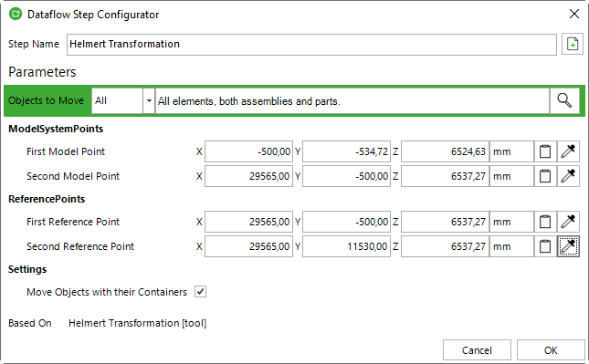Screen dimensions: 589x364
Task: Pick Second Model Point with eyedropper
Action: [x=568, y=176]
